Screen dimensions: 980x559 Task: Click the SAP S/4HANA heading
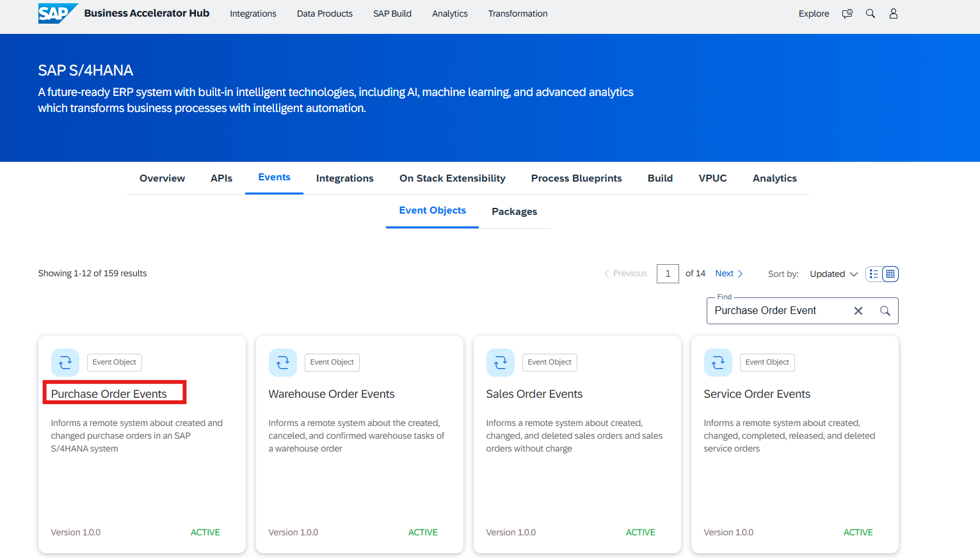coord(86,70)
